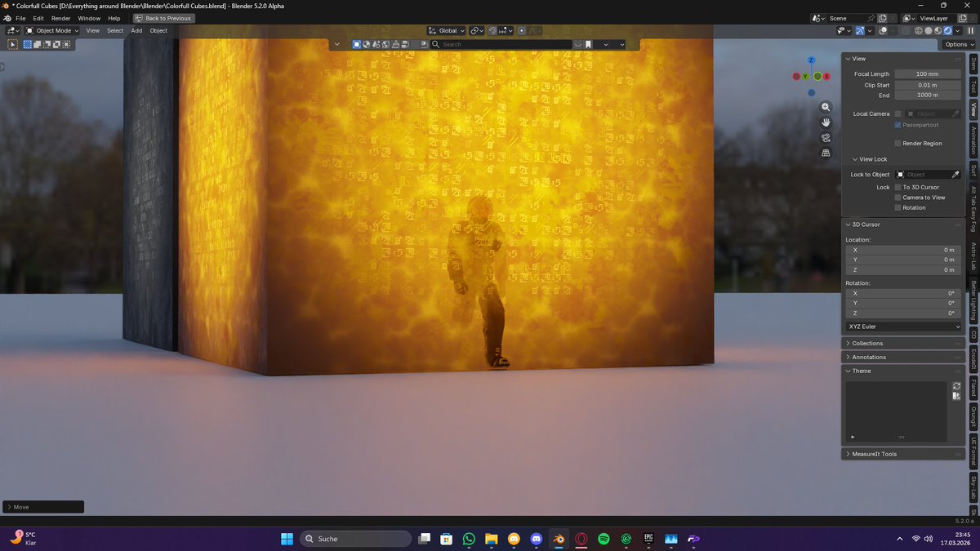The image size is (980, 551).
Task: Pin the Scene with pin icon
Action: point(871,18)
